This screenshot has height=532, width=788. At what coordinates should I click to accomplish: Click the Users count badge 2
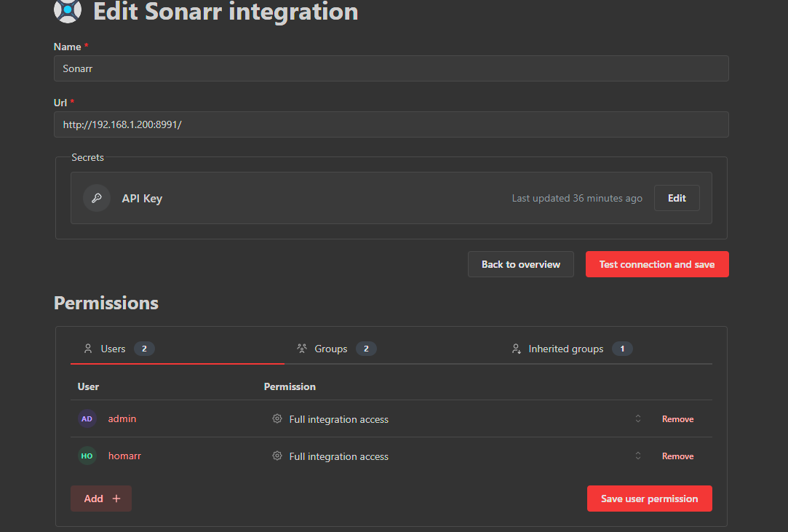[x=144, y=349]
